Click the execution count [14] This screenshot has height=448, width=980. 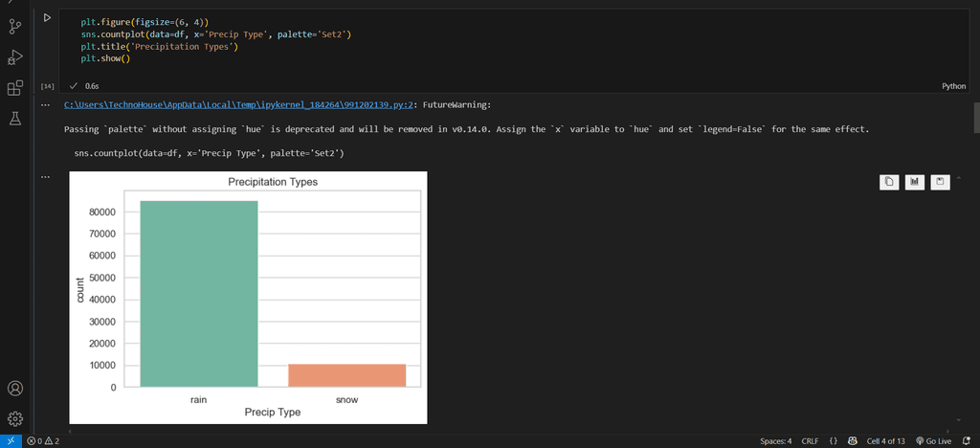[48, 86]
